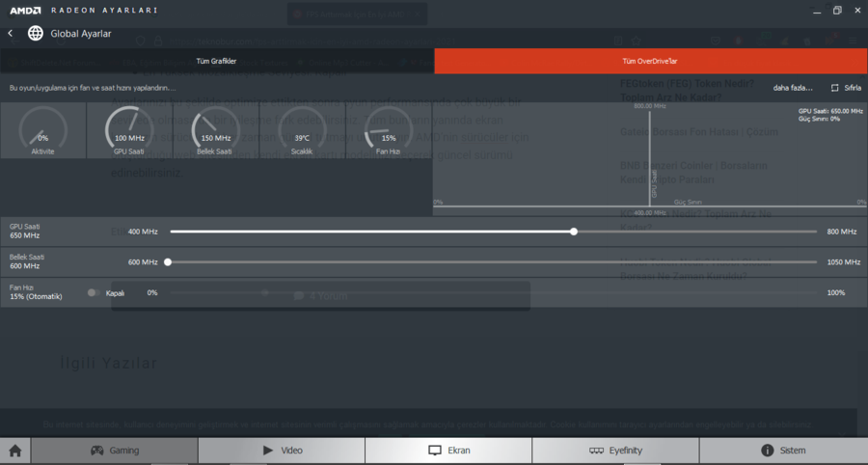868x465 pixels.
Task: Click the Global Ayarlar title text
Action: click(81, 34)
